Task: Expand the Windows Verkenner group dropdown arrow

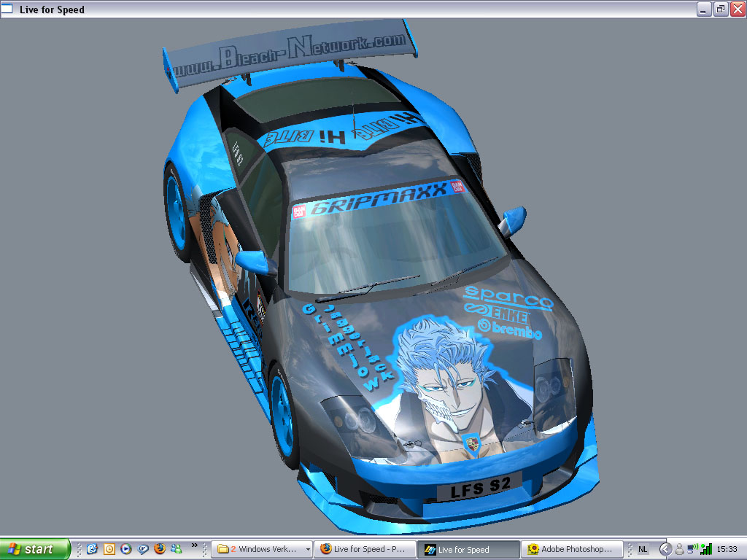Action: [308, 549]
